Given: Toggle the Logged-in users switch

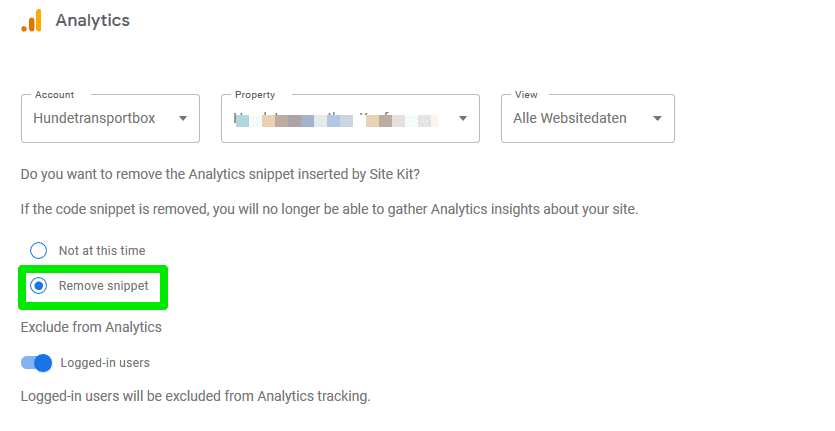Looking at the screenshot, I should tap(37, 363).
